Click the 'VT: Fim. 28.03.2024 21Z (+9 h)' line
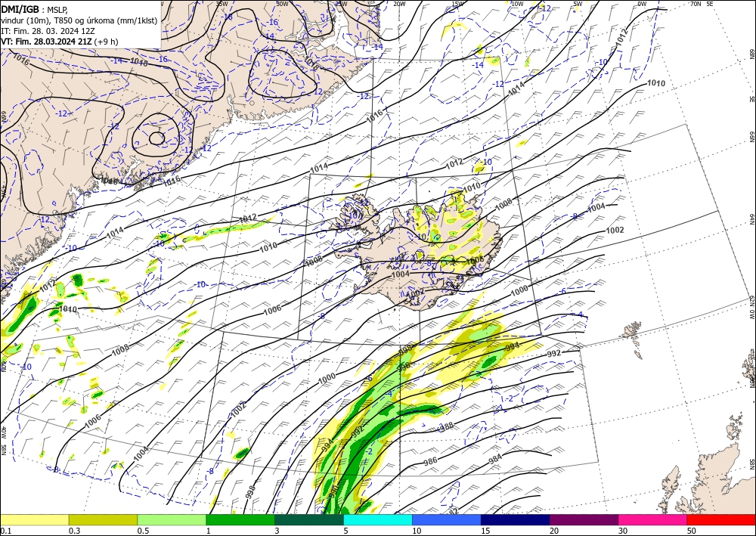 click(x=59, y=41)
